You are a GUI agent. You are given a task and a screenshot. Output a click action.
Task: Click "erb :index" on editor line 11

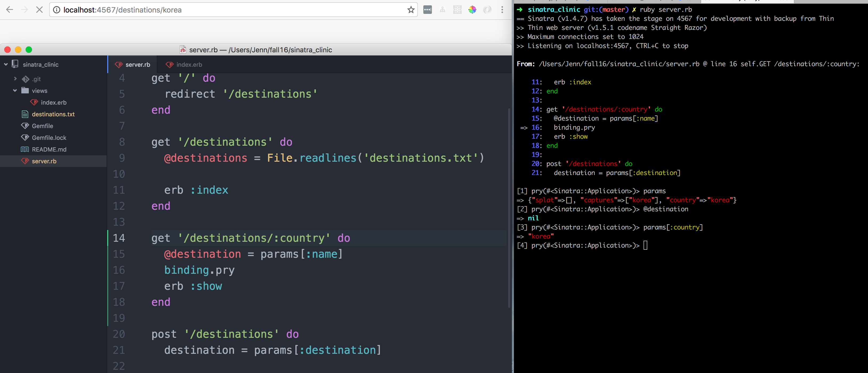point(196,190)
